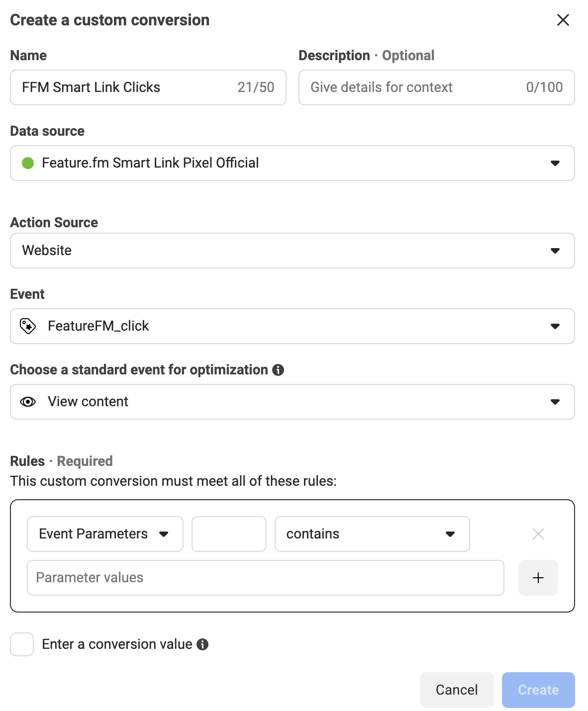Open the View content optimization dropdown
This screenshot has width=588, height=711.
pos(293,402)
